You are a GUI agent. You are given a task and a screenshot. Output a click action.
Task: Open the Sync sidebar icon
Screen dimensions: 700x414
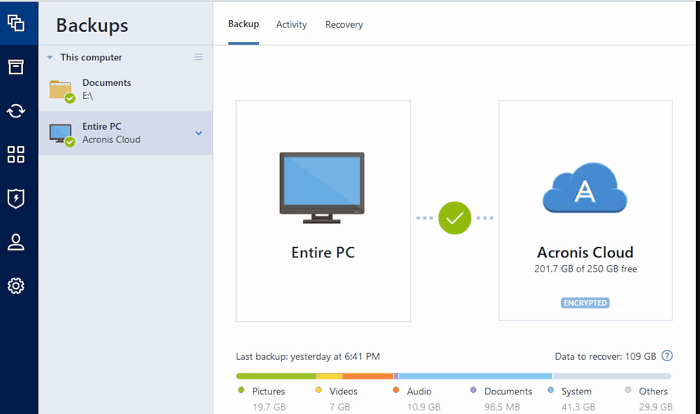(x=16, y=111)
